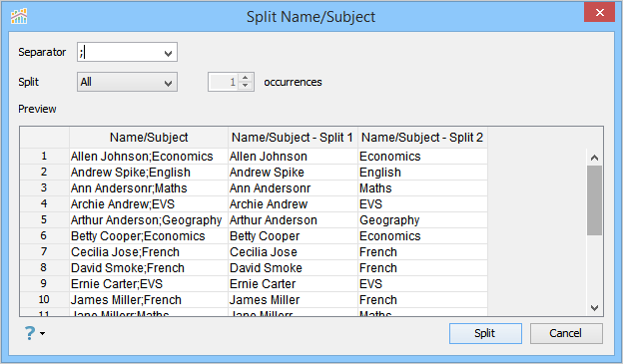Viewport: 623px width, 364px height.
Task: Open the Separator combo box arrow
Action: tap(168, 53)
